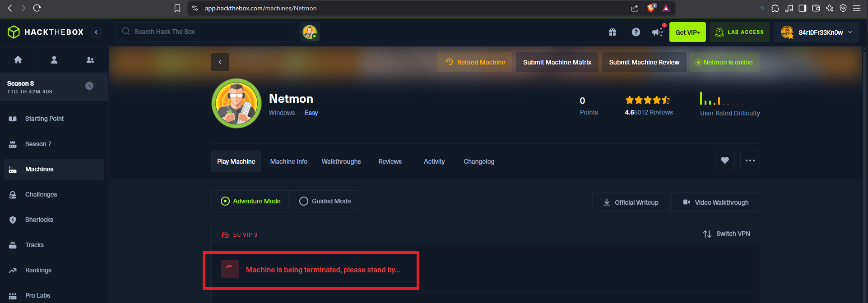Select Machines in the sidebar

(x=54, y=169)
